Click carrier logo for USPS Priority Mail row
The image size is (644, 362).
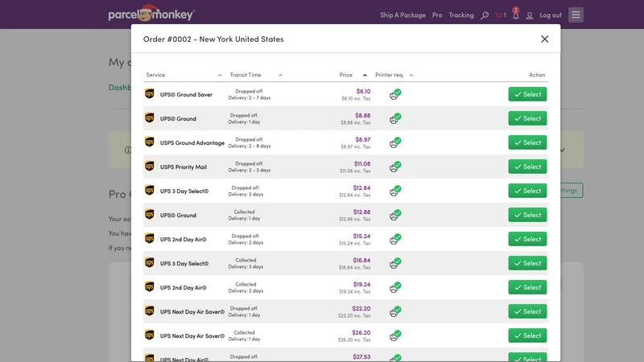click(x=149, y=167)
